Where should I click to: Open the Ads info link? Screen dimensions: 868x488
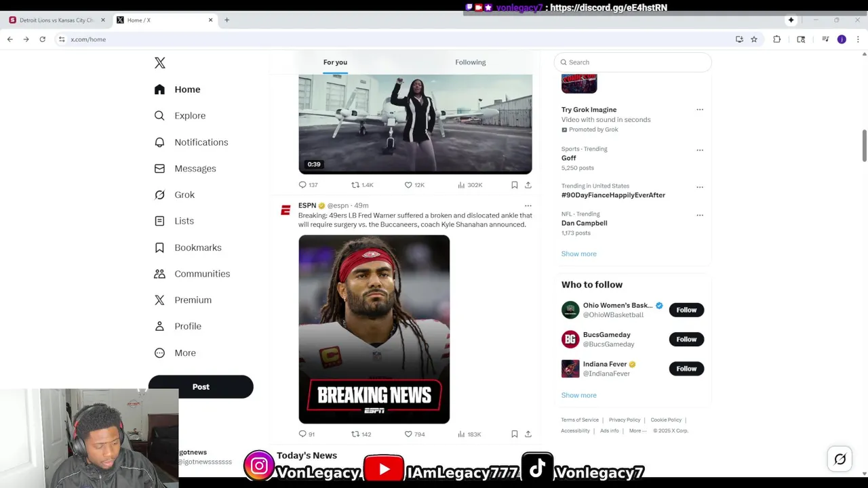coord(610,431)
